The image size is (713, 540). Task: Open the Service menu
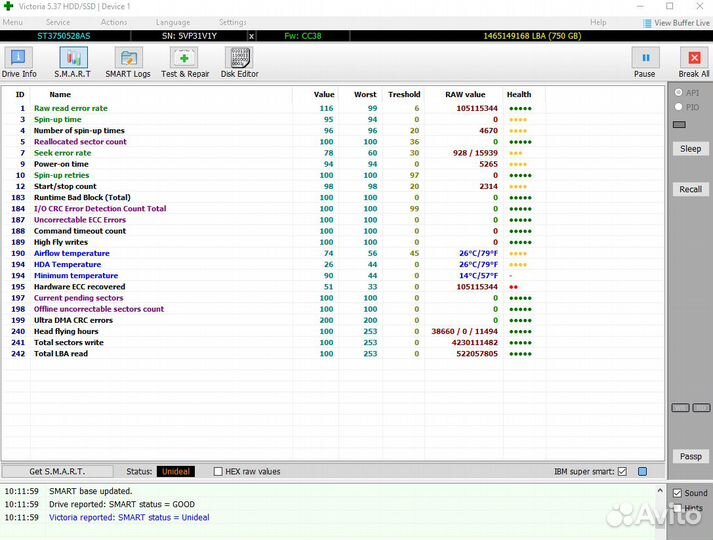[58, 22]
